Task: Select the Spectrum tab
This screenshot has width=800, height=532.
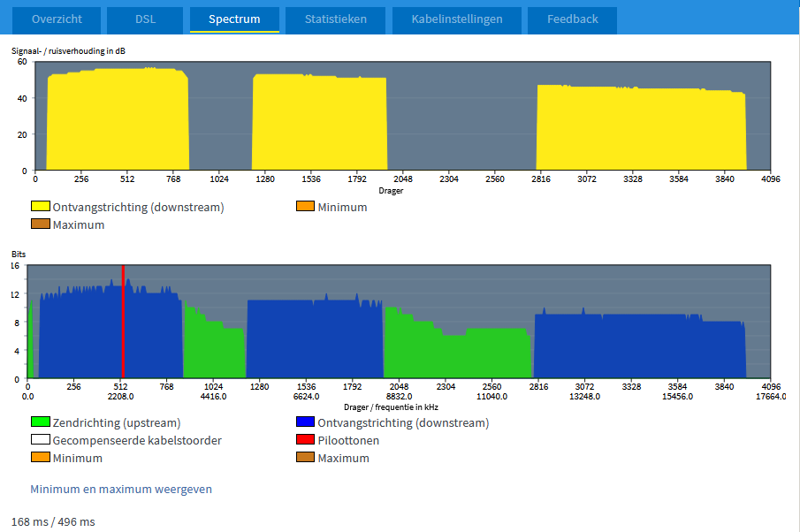Action: coord(234,19)
